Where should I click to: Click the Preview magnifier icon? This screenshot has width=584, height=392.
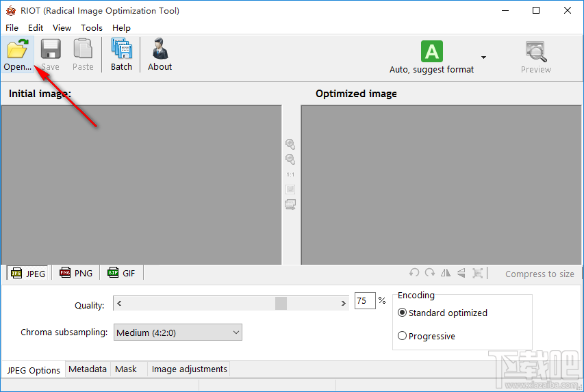click(x=535, y=52)
